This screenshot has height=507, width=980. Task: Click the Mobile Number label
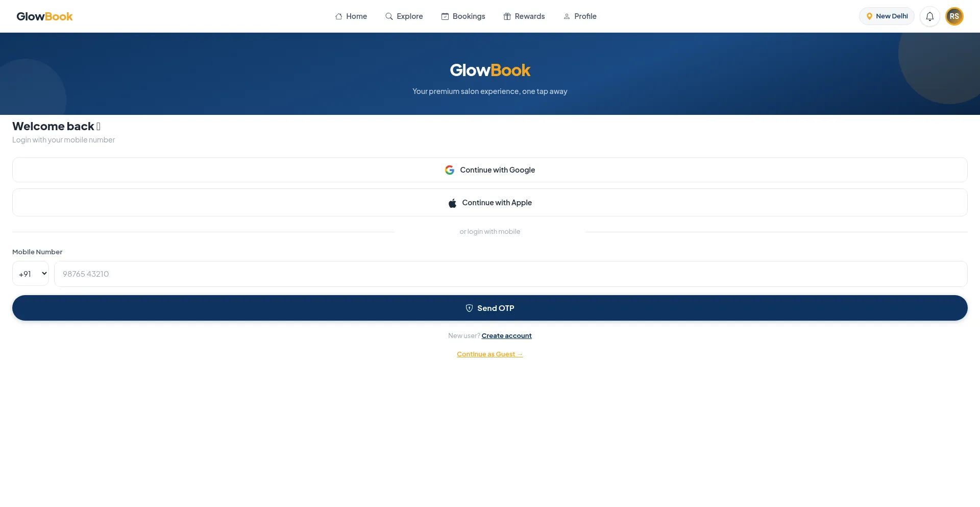tap(37, 252)
